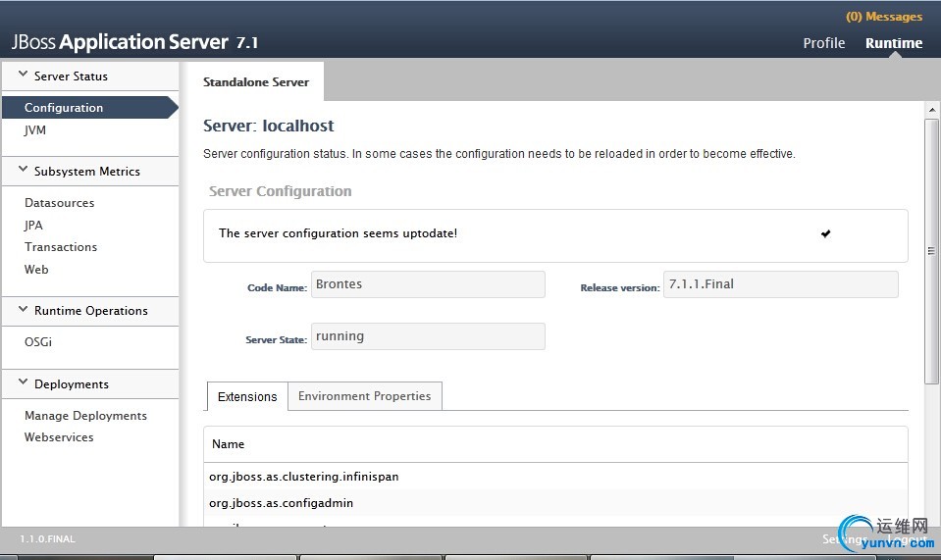Click the Server Status section header
941x560 pixels.
pos(90,76)
